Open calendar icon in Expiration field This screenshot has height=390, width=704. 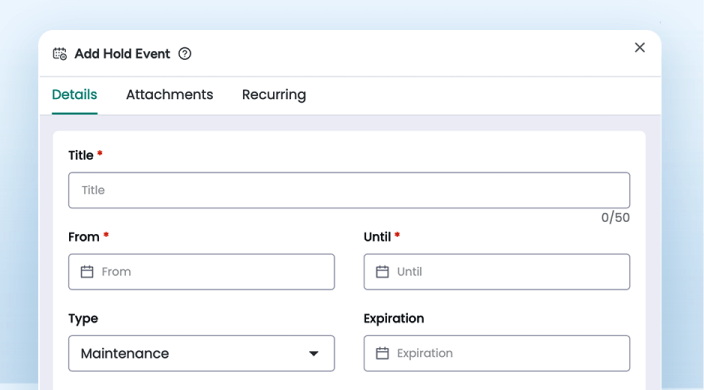tap(382, 353)
